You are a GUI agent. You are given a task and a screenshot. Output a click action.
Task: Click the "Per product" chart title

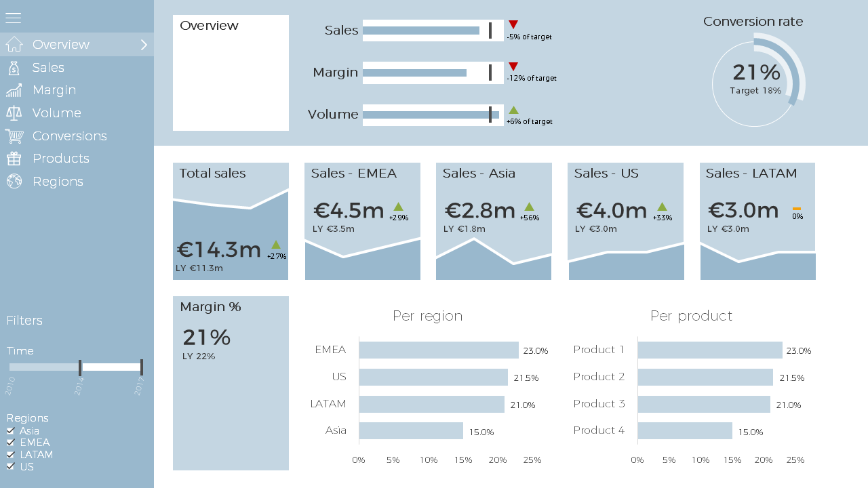coord(691,316)
